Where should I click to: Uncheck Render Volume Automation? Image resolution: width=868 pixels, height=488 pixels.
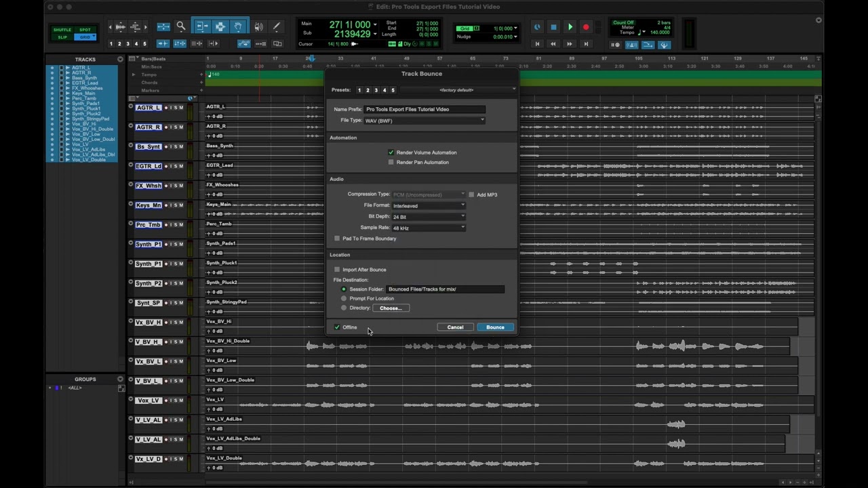(391, 152)
